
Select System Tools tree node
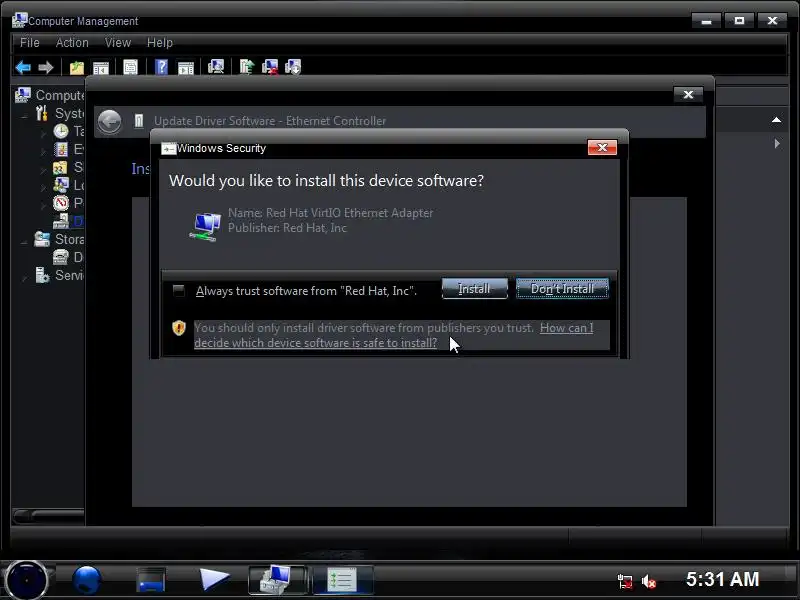click(60, 113)
